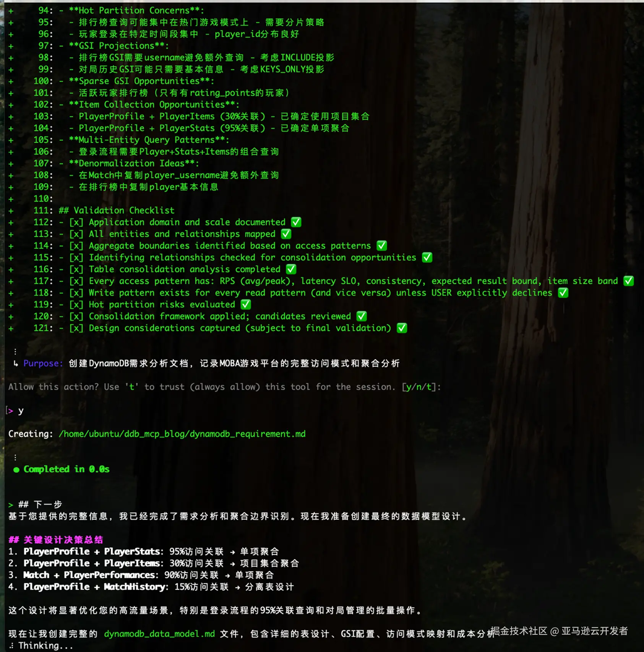Screen dimensions: 644x652
Task: Click checkmark after Consolidation framework applied
Action: [x=362, y=316]
